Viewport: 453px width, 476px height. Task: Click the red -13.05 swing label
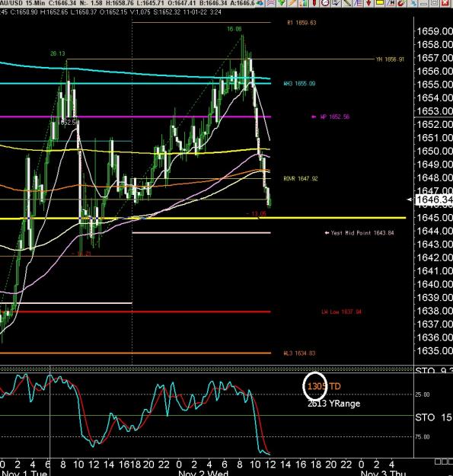pos(256,214)
